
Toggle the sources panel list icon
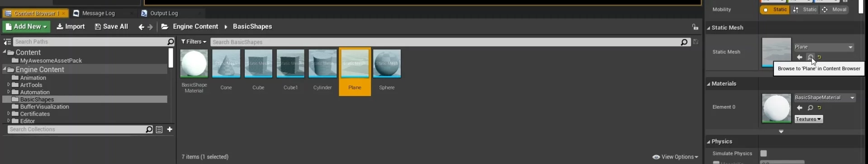7,42
